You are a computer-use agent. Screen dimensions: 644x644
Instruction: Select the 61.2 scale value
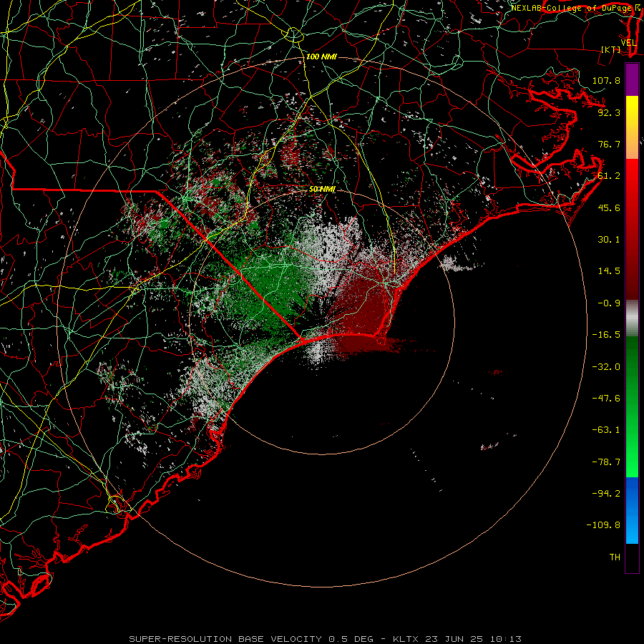609,176
